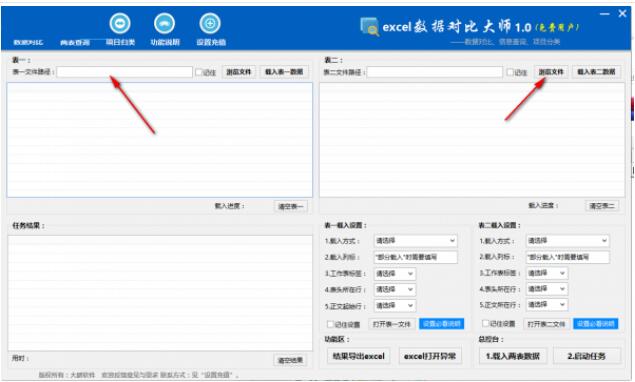This screenshot has height=382, width=635.
Task: Enable 记住设置 under 表二载入设置
Action: click(485, 323)
